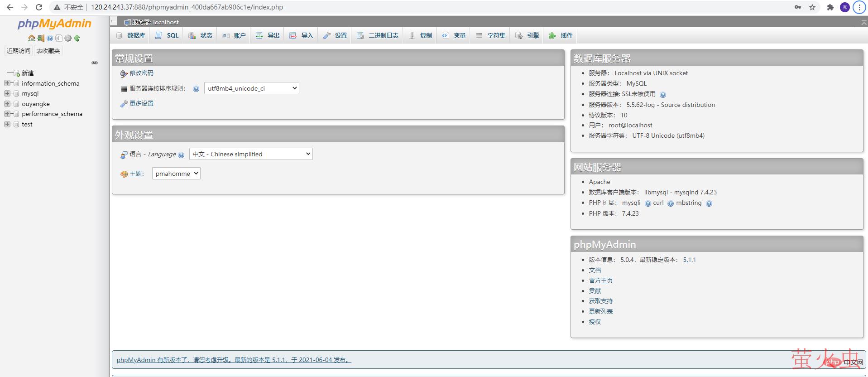Expand the information_schema database node
The image size is (868, 377).
coord(7,83)
